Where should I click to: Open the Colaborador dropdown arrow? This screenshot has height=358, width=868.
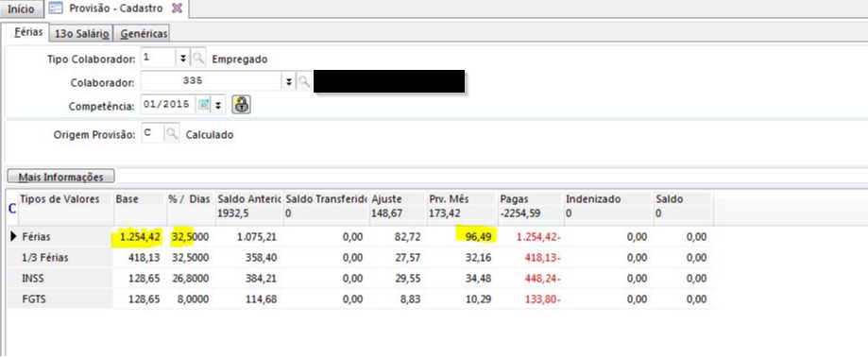tap(288, 82)
